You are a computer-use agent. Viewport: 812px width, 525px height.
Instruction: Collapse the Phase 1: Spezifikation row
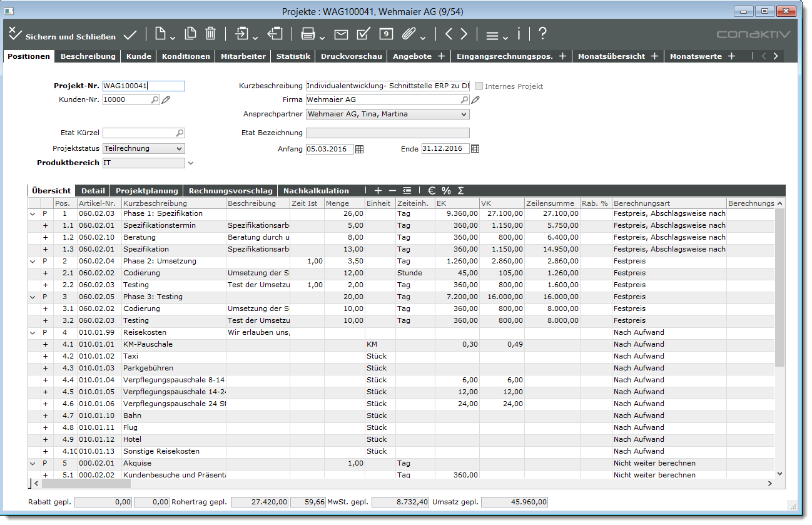33,214
